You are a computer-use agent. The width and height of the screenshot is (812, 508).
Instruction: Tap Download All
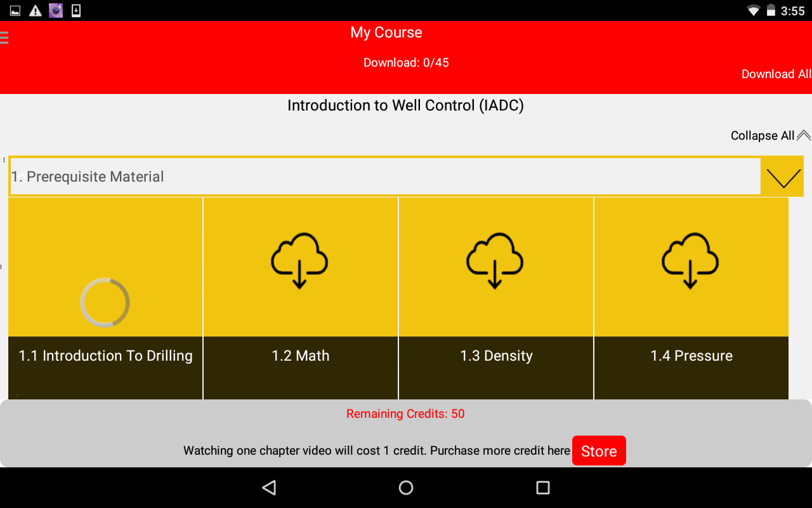click(776, 74)
